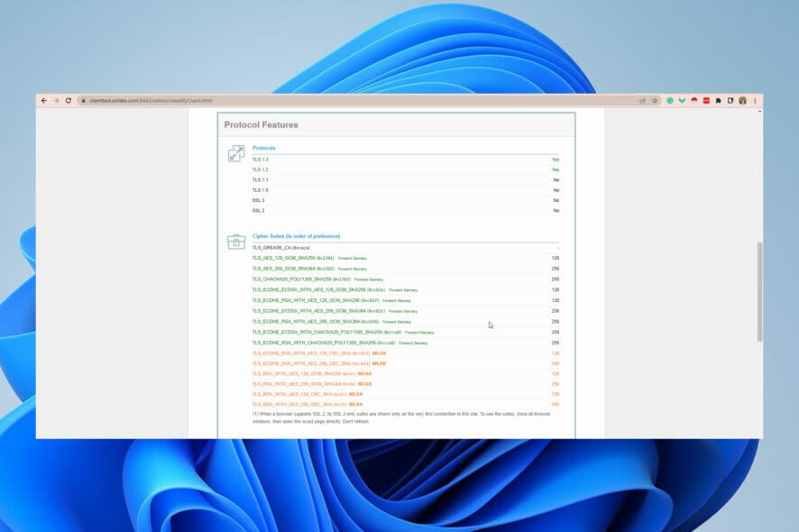Select weak TLS_RSA_WITH_AES_128_CBC_SHA cipher
This screenshot has width=799, height=532.
coord(406,394)
